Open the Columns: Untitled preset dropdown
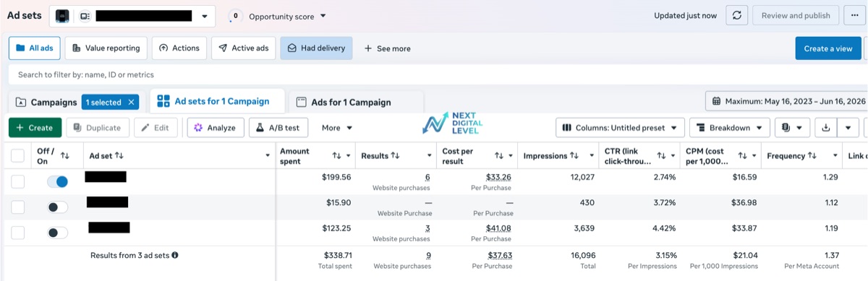The image size is (868, 281). pyautogui.click(x=620, y=128)
